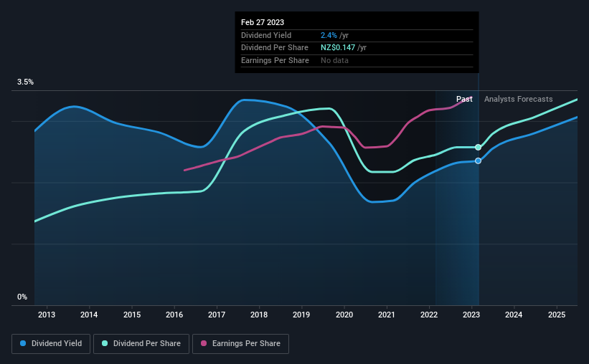This screenshot has height=364, width=589.
Task: Select the blue Dividend Yield marker on the chart
Action: point(479,161)
